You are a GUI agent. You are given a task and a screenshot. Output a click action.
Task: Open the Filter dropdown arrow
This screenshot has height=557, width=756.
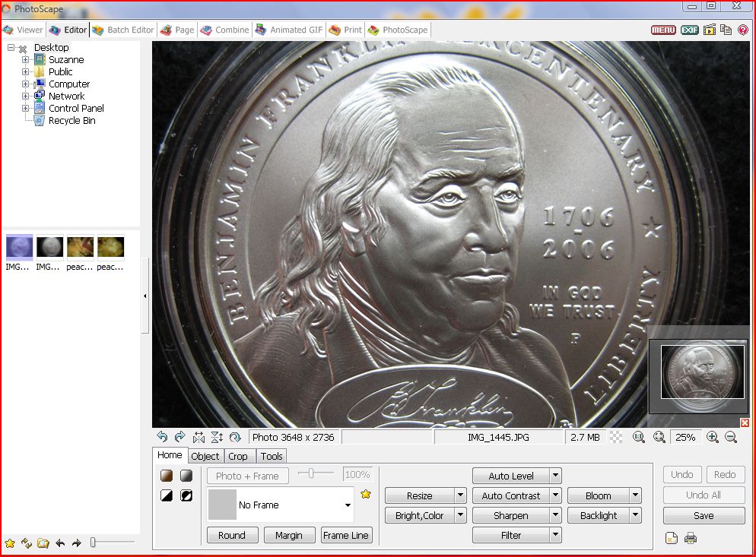pyautogui.click(x=556, y=535)
